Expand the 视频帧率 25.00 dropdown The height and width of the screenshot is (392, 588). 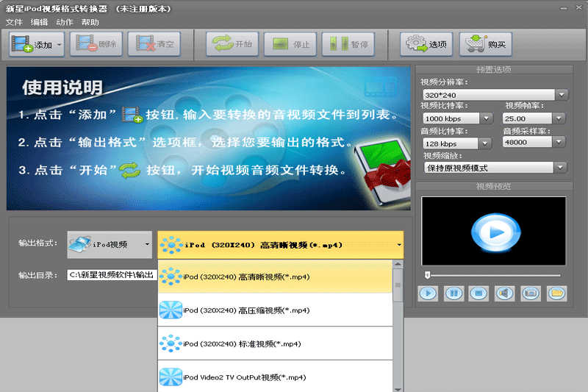coord(559,118)
